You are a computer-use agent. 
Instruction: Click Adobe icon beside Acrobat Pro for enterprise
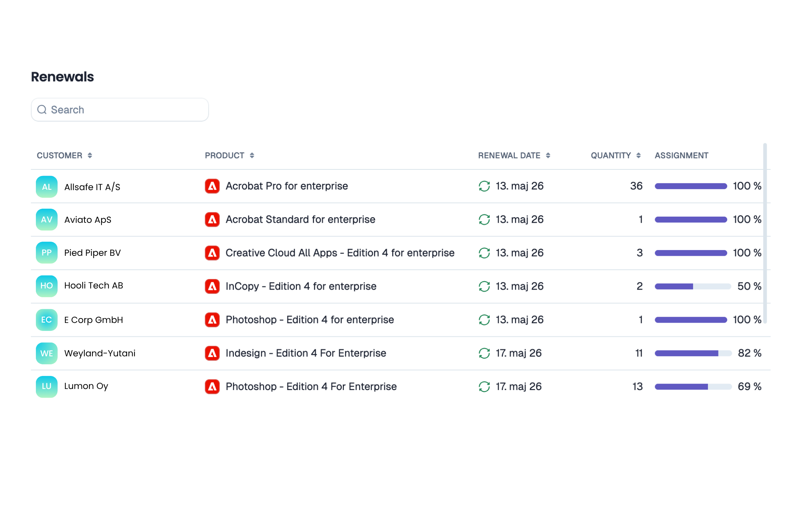point(212,186)
